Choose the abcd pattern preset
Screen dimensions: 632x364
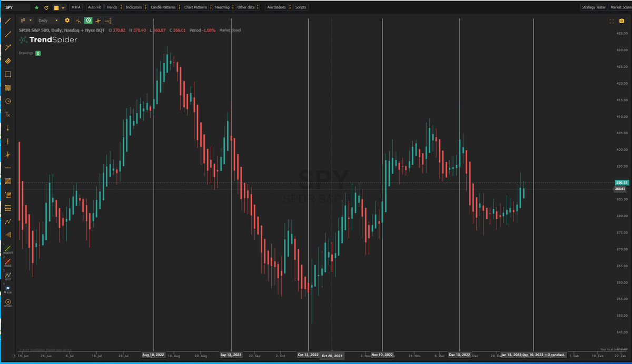point(8,276)
